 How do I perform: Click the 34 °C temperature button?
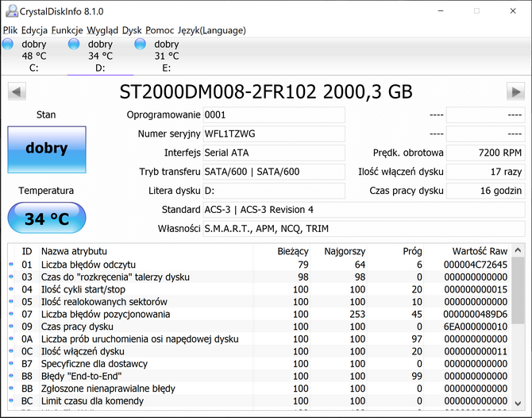[47, 218]
